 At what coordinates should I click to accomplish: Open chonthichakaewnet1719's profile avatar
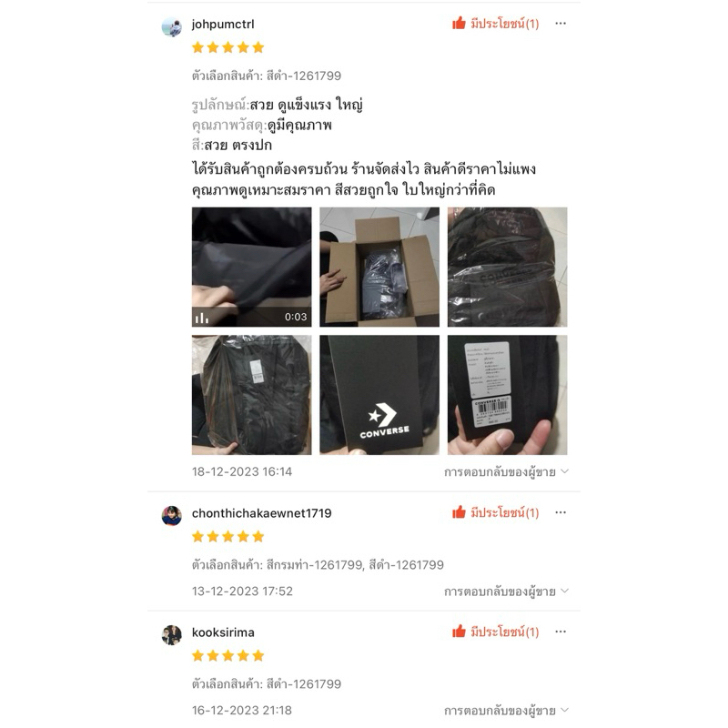pyautogui.click(x=171, y=516)
